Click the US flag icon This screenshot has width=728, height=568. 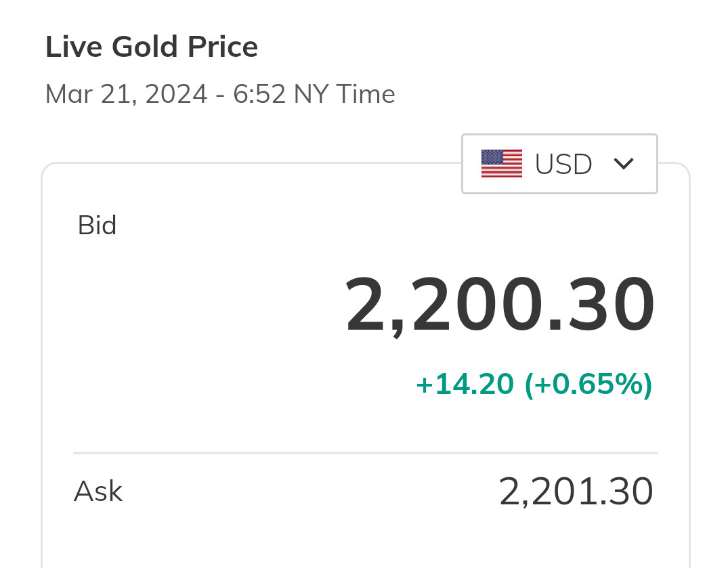point(501,164)
